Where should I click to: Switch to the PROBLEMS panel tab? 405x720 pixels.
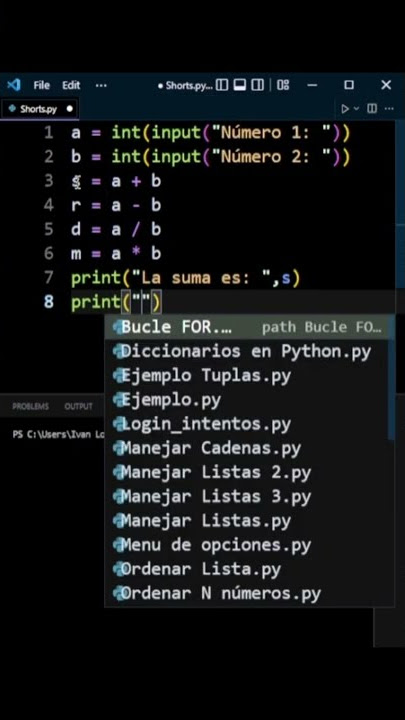click(30, 406)
